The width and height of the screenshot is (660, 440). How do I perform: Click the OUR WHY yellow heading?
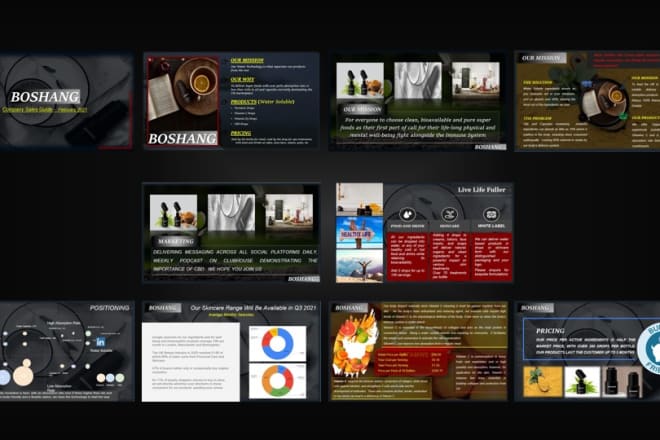[242, 79]
